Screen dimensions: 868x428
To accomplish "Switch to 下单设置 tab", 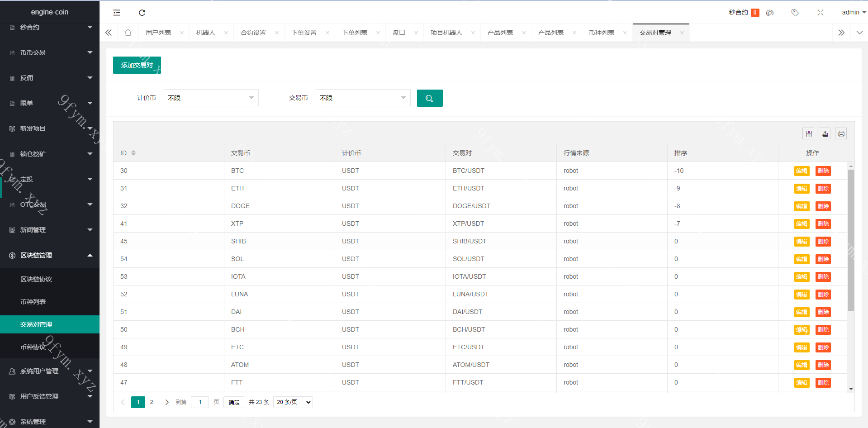I will tap(304, 33).
